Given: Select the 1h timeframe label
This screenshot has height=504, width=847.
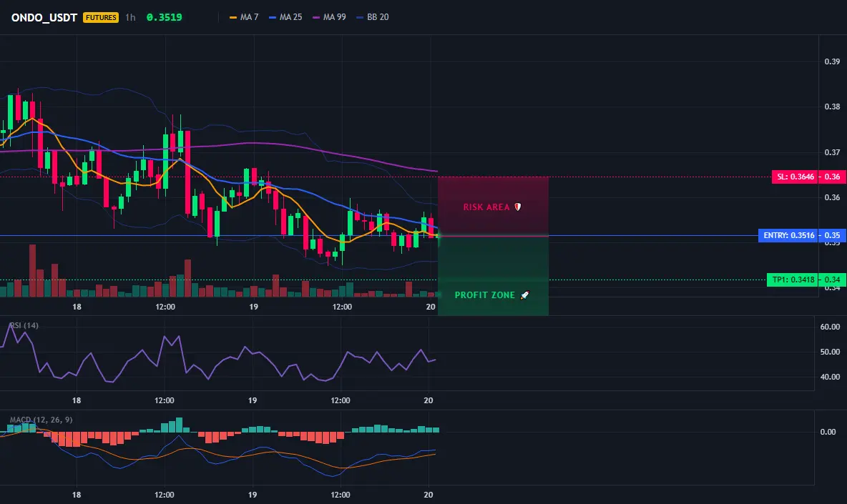Looking at the screenshot, I should pos(130,17).
